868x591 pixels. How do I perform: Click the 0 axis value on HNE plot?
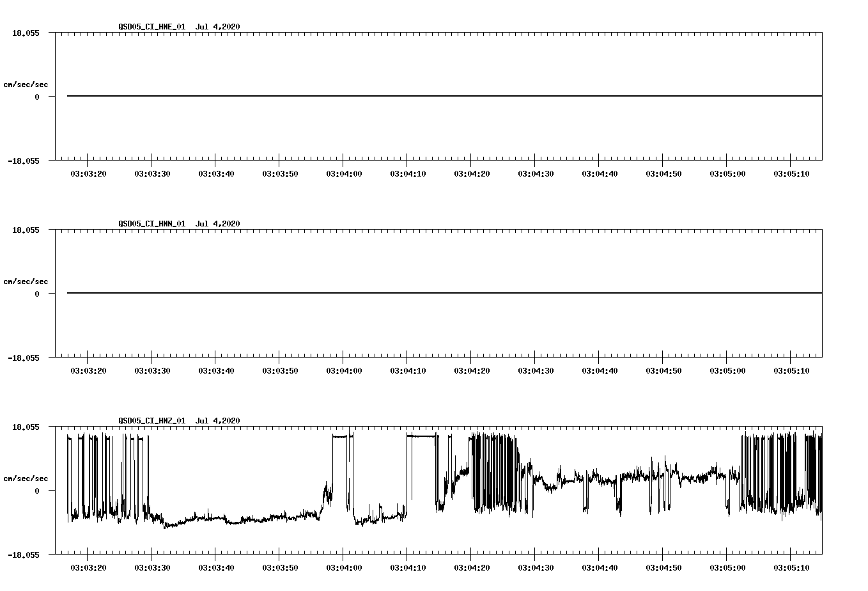point(37,97)
